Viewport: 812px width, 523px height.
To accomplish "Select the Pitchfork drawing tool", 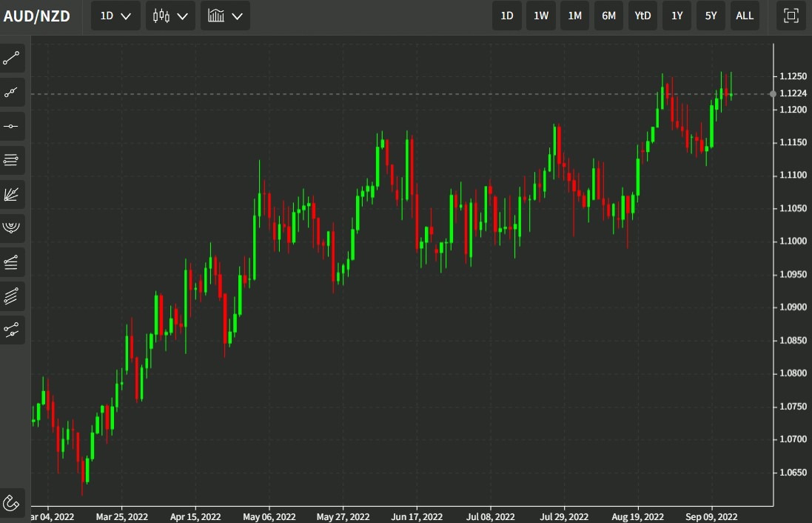I will click(x=12, y=330).
